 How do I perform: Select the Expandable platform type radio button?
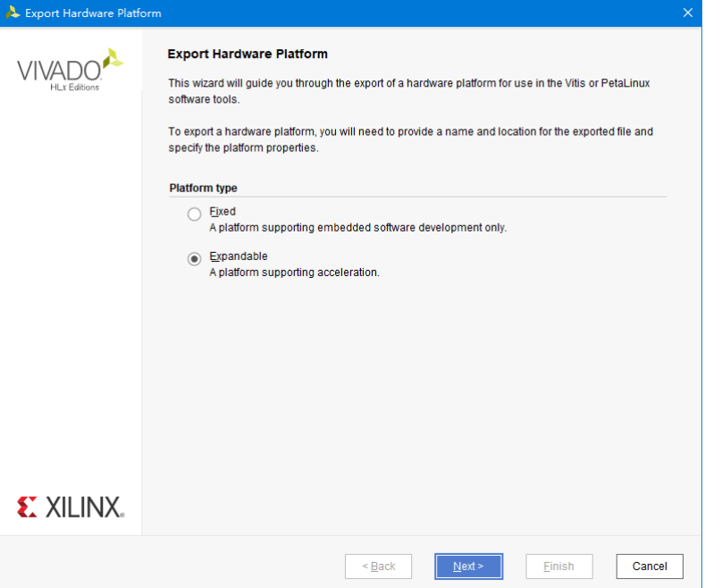(x=194, y=259)
